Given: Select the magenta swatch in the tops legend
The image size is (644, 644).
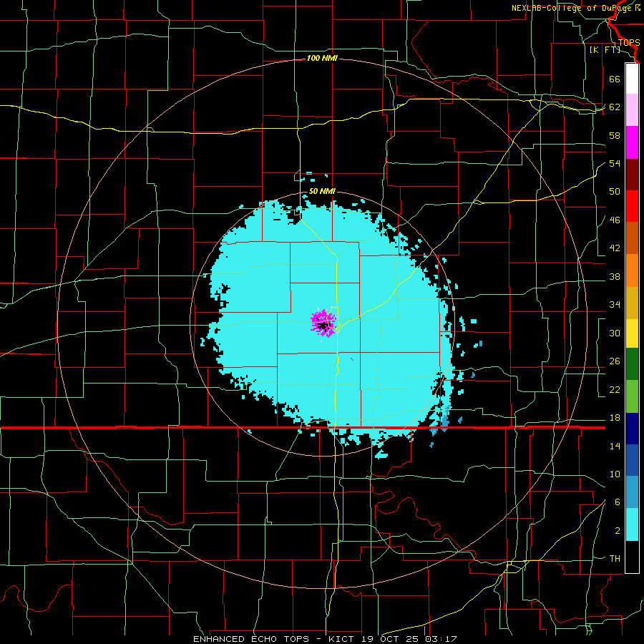Looking at the screenshot, I should (632, 142).
